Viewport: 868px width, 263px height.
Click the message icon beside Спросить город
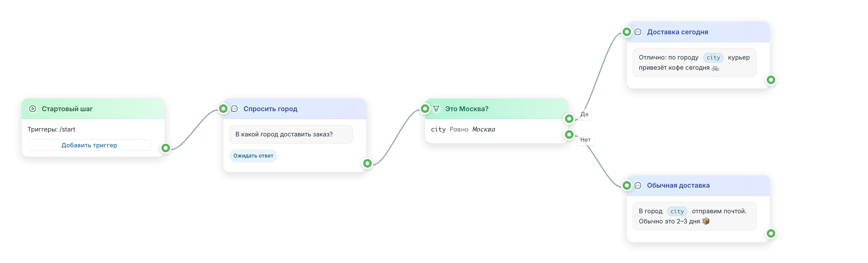(x=235, y=109)
